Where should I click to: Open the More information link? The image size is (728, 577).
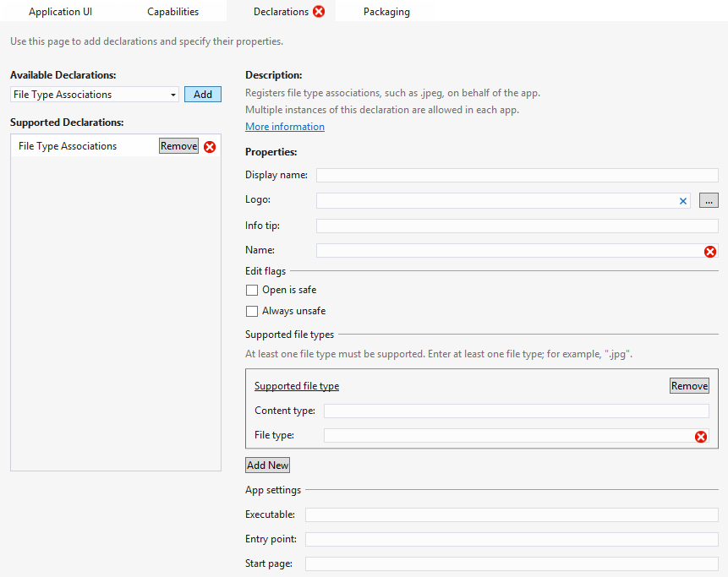pos(285,127)
